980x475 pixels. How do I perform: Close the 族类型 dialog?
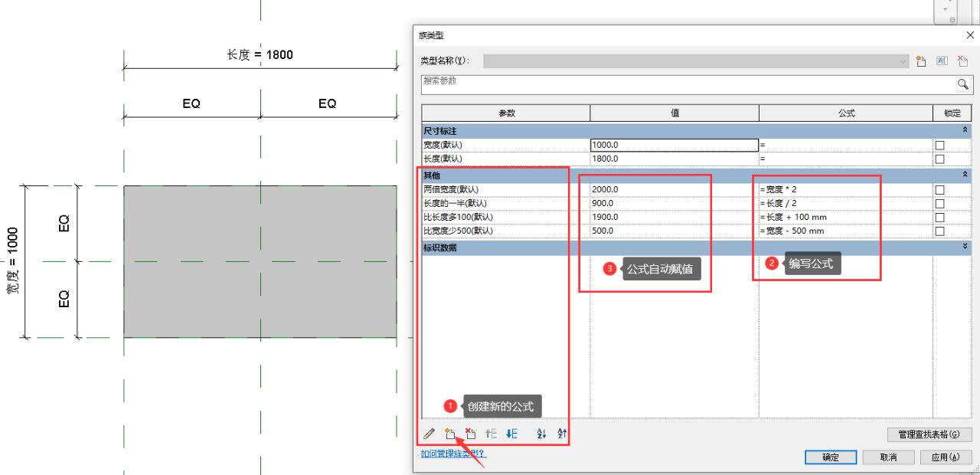point(969,34)
